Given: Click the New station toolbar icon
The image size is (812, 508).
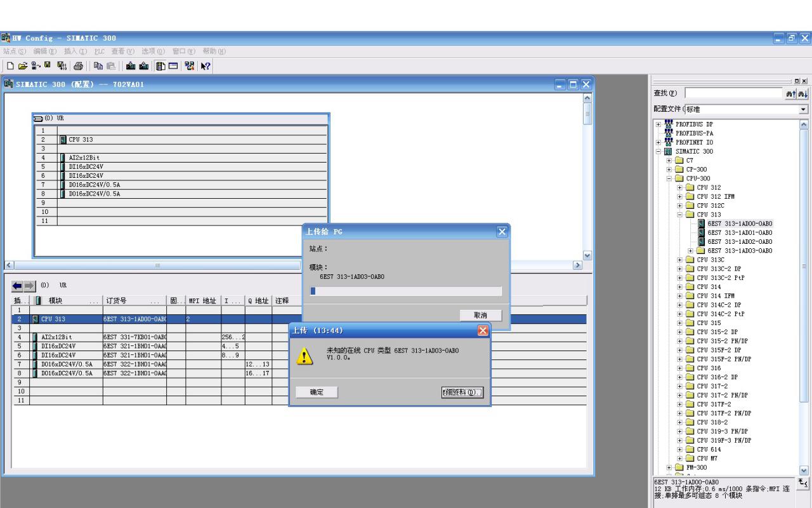Looking at the screenshot, I should click(x=10, y=66).
